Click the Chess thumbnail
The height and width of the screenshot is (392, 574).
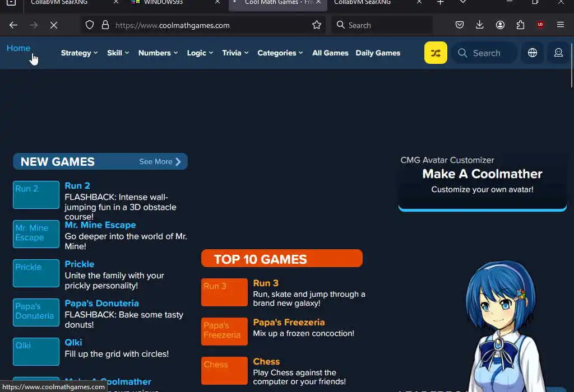pyautogui.click(x=224, y=370)
